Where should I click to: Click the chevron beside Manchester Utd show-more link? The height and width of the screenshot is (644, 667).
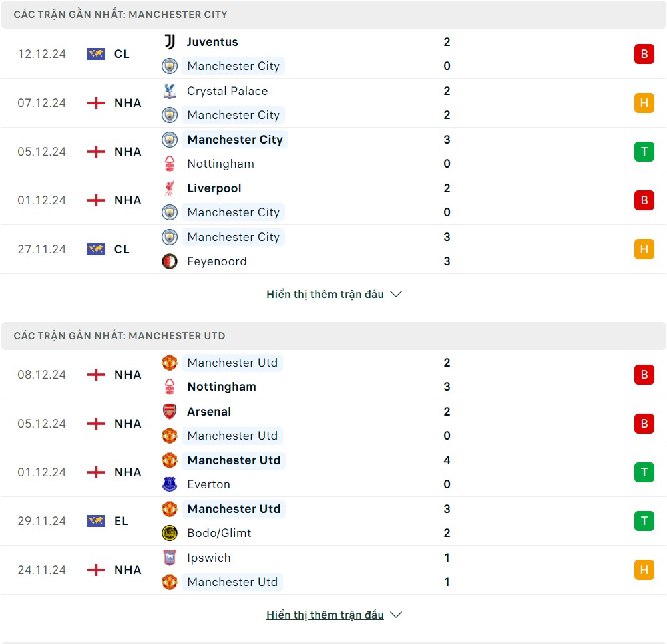tap(396, 615)
